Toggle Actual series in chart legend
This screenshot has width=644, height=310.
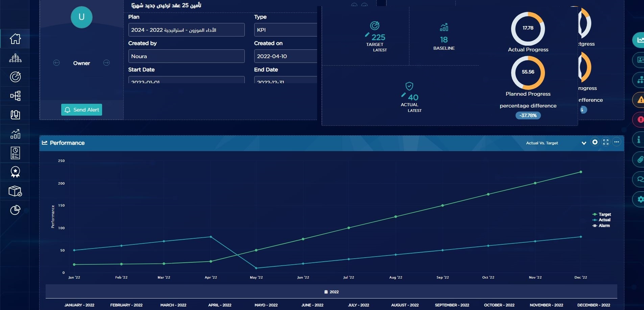point(601,220)
